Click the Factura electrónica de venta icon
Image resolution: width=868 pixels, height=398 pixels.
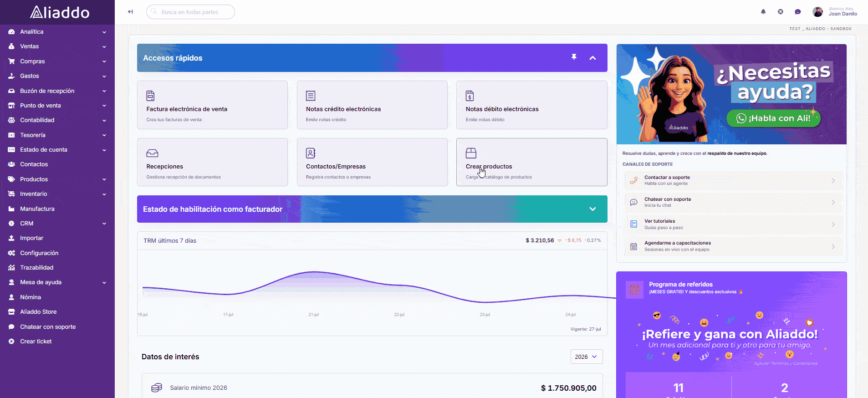point(150,96)
